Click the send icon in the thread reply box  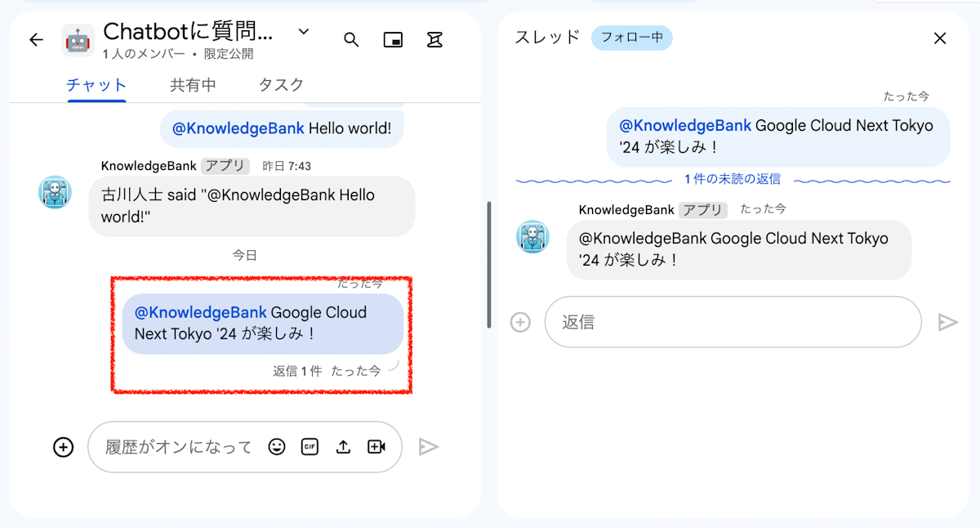[x=947, y=322]
